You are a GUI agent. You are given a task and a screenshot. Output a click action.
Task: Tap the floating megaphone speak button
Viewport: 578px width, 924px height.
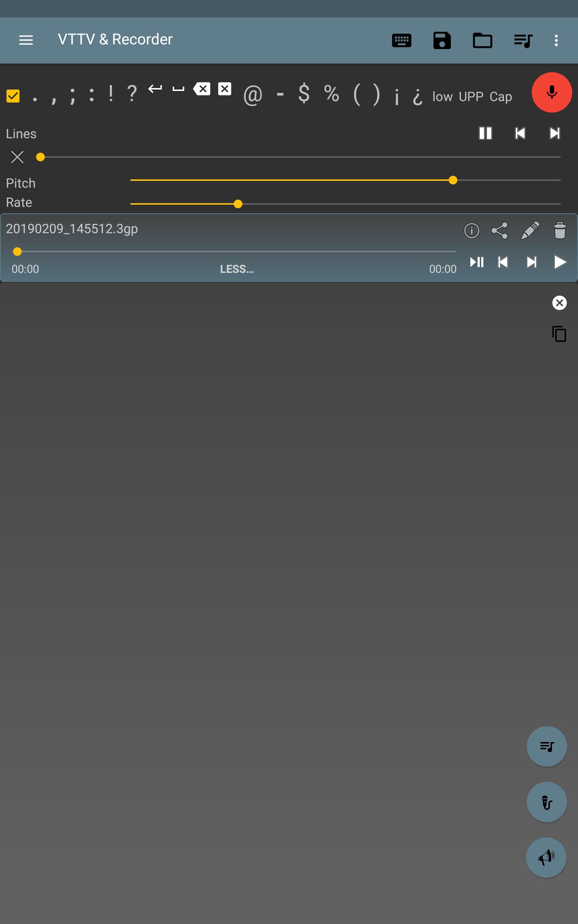546,858
